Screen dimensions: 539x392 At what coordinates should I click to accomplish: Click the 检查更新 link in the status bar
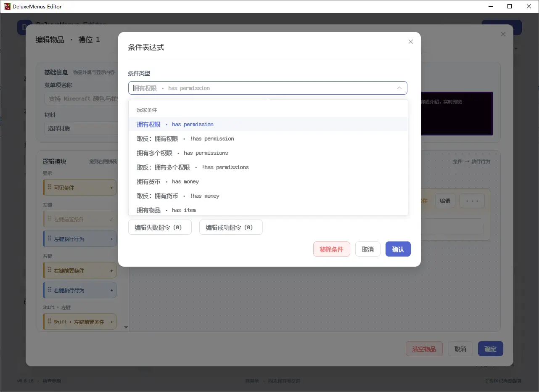[52, 381]
